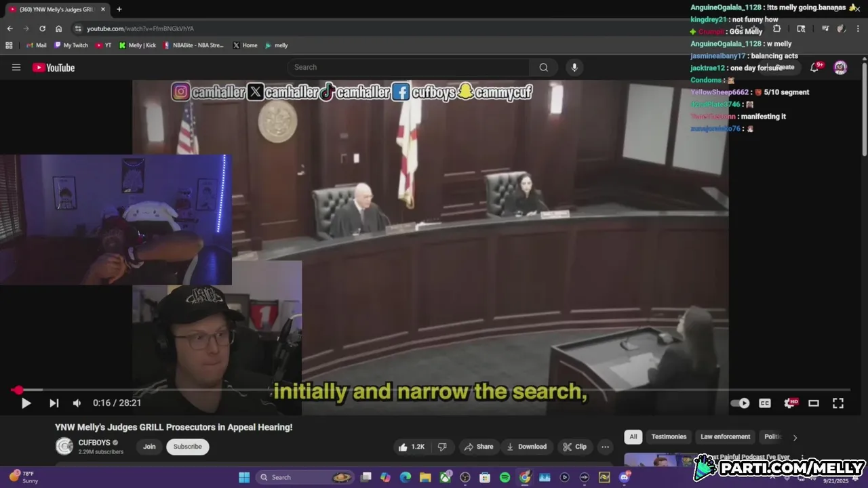Select the All filter chip

coord(633,436)
